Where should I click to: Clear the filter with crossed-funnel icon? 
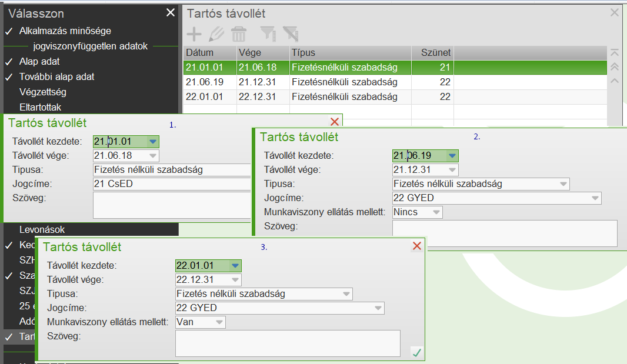[290, 34]
